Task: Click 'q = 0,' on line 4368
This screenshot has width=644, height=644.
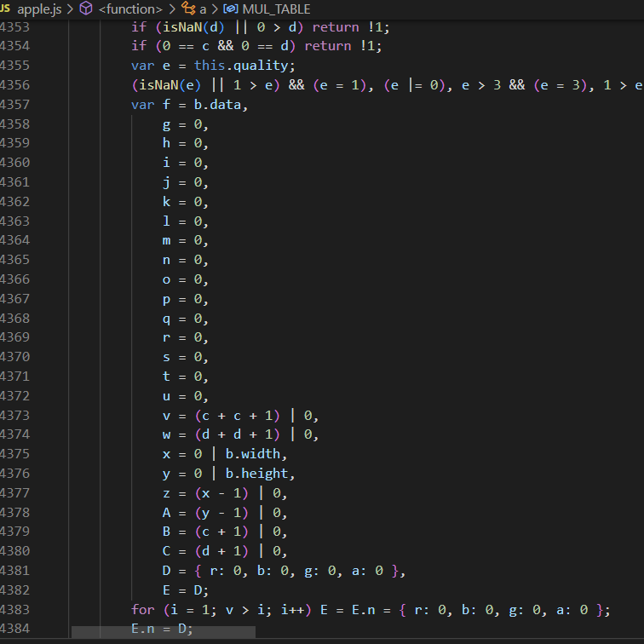Action: (x=186, y=319)
